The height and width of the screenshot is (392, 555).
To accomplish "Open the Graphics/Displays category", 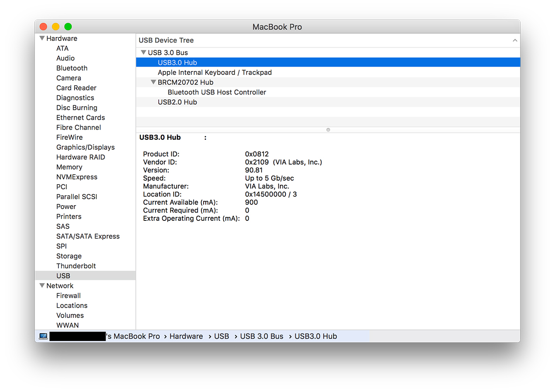I will click(x=85, y=147).
